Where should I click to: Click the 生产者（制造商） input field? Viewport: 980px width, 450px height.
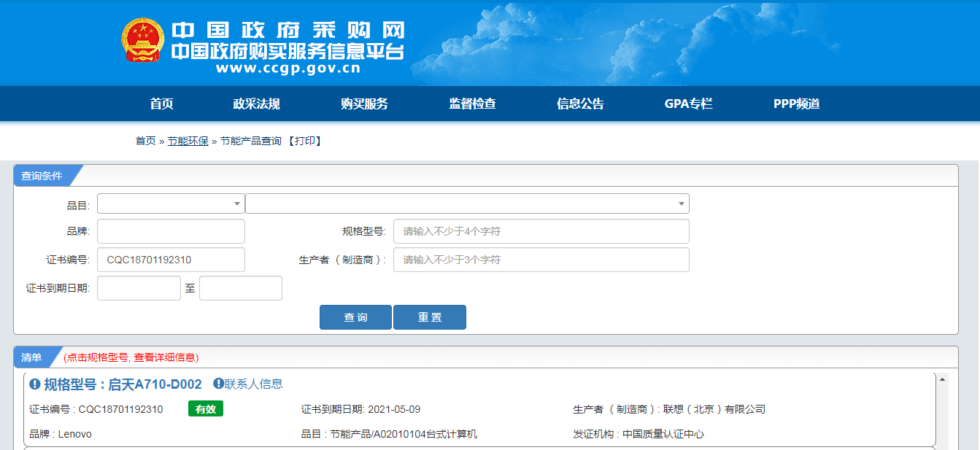click(541, 260)
